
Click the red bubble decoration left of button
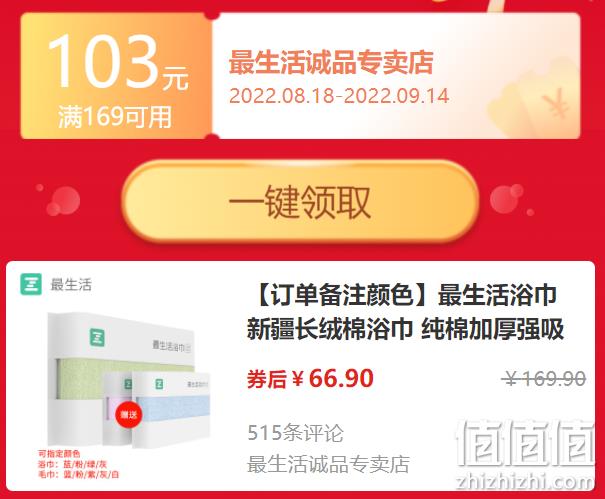[62, 200]
